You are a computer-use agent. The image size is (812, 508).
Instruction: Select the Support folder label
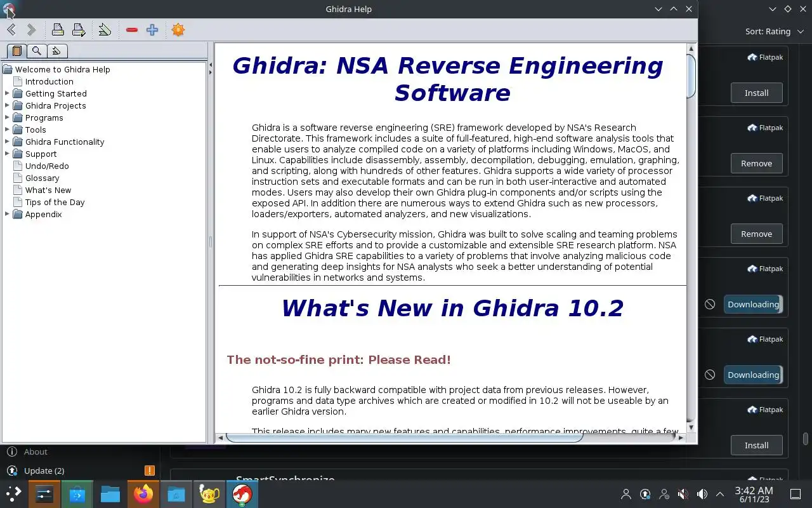[x=41, y=154]
